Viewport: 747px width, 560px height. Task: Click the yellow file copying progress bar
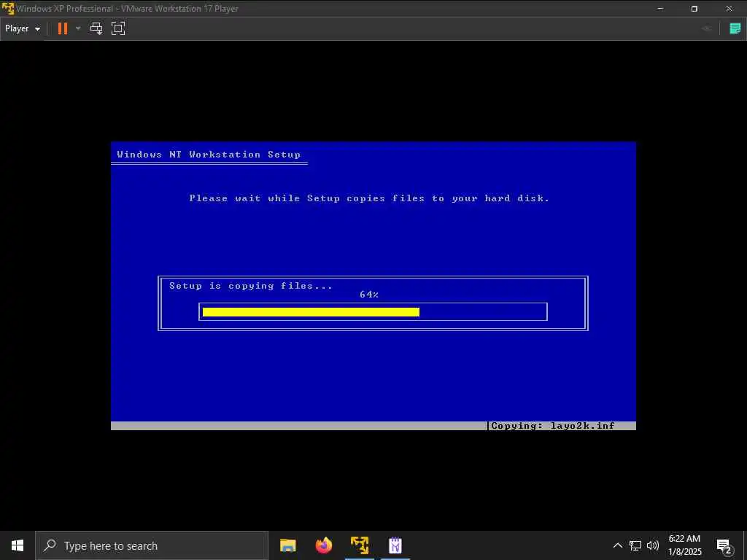coord(311,312)
